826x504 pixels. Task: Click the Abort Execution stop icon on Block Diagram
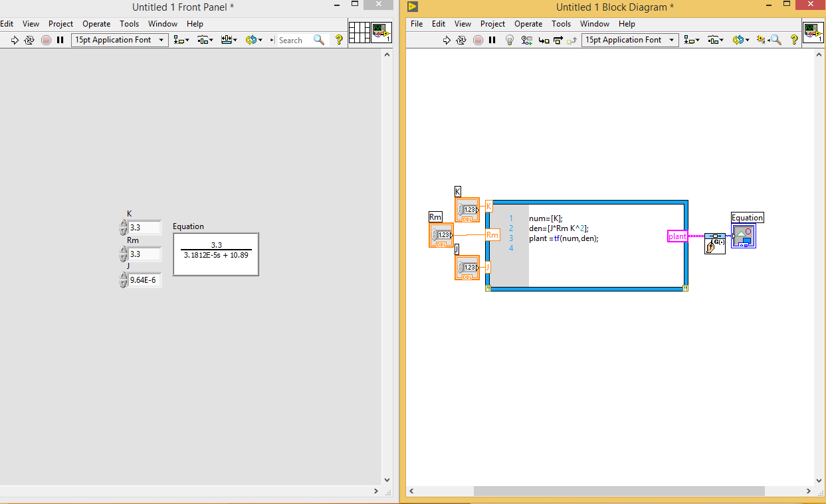(478, 40)
